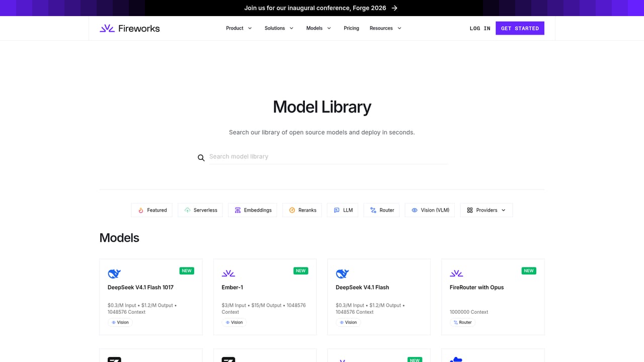Toggle the Serverless filter chip

coord(201,210)
